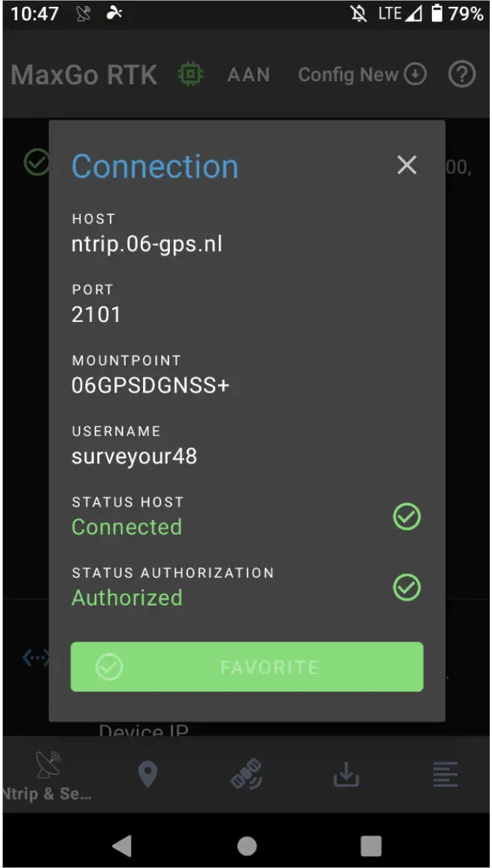Tap the green chip icon in header
The width and height of the screenshot is (492, 868).
coord(191,74)
